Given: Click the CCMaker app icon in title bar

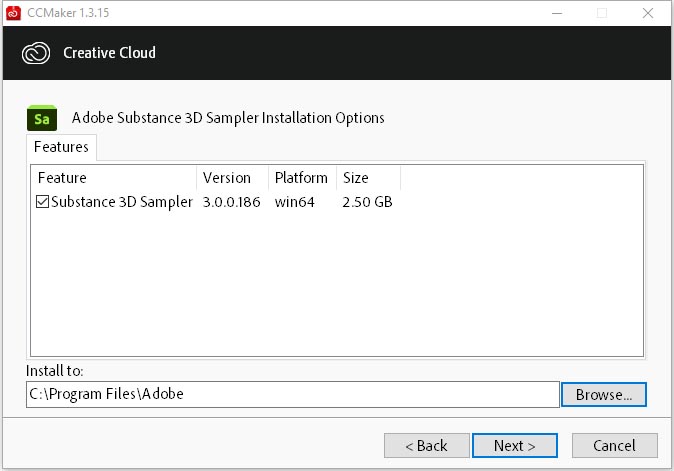Looking at the screenshot, I should (13, 13).
